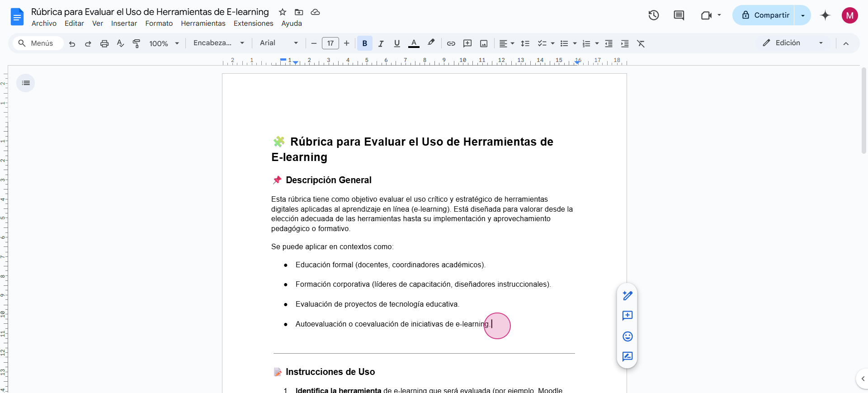Open the text alignment dropdown

[507, 43]
